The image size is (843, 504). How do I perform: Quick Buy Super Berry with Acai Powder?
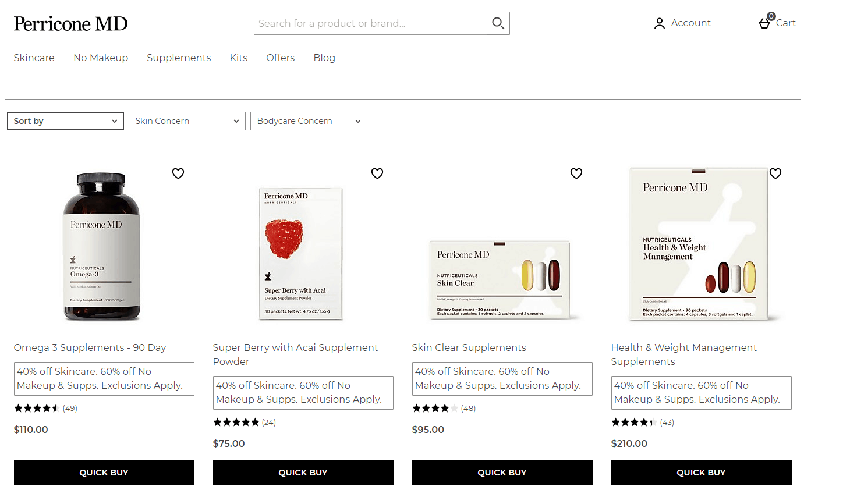click(x=303, y=473)
